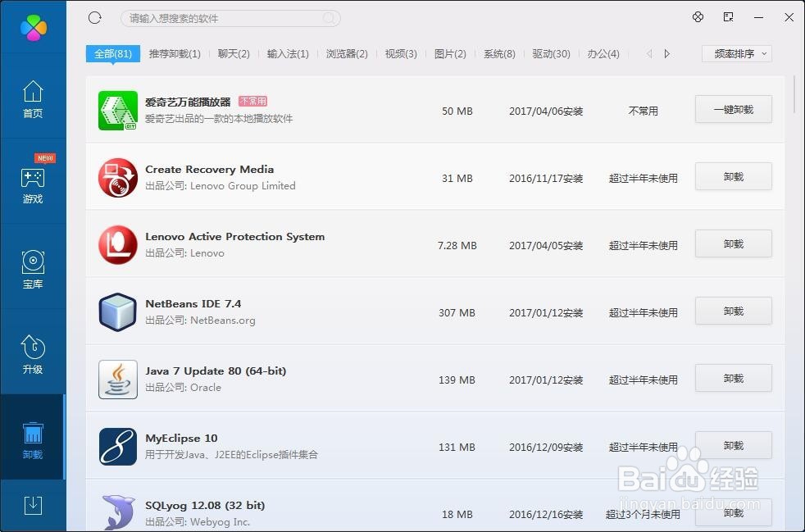Screen dimensions: 805x532
Task: Click the colorful app logo in the corner
Action: tap(33, 27)
